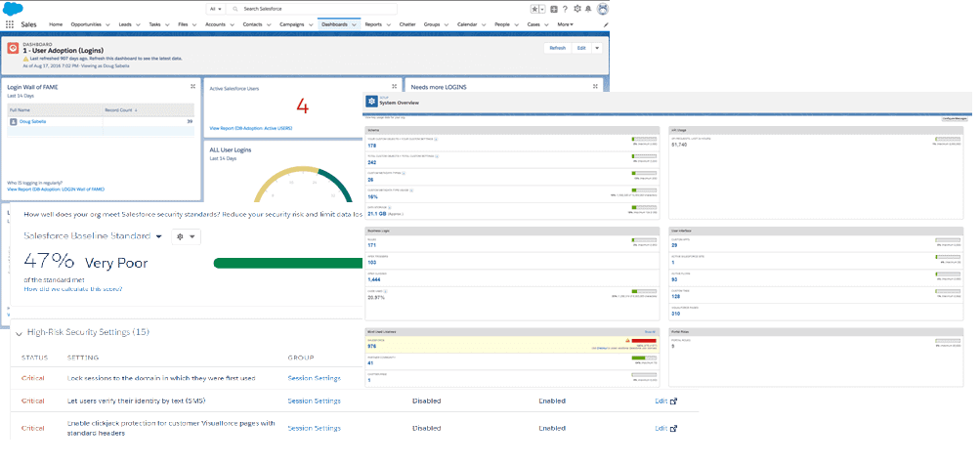Click the red Salesforce license usage bar
The image size is (980, 464).
click(644, 340)
